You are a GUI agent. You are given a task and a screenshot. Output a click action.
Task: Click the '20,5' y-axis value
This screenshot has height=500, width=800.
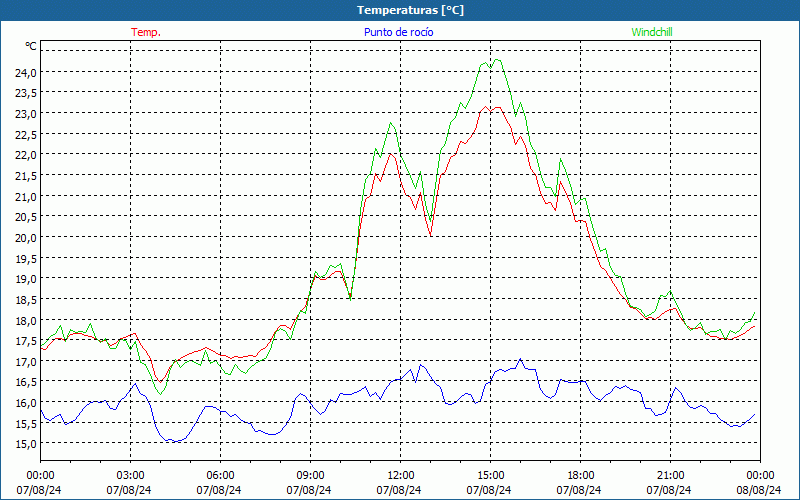[x=26, y=217]
